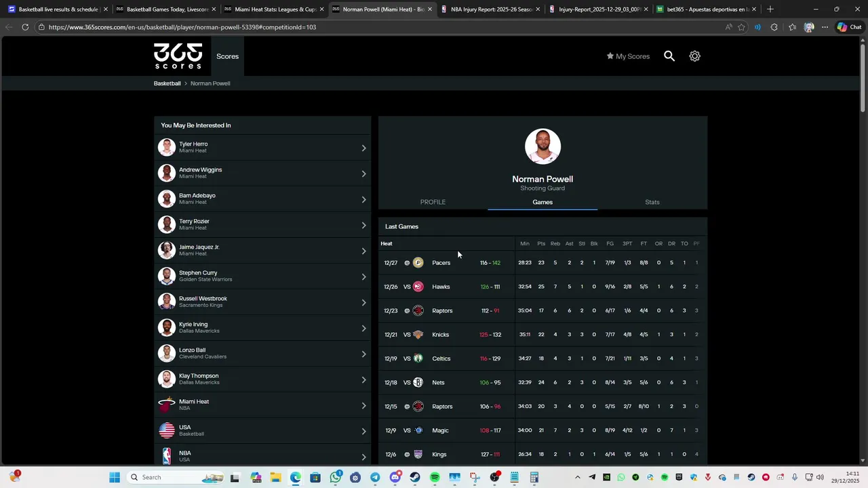The width and height of the screenshot is (868, 488).
Task: Click the Knicks team logo
Action: coord(418,335)
